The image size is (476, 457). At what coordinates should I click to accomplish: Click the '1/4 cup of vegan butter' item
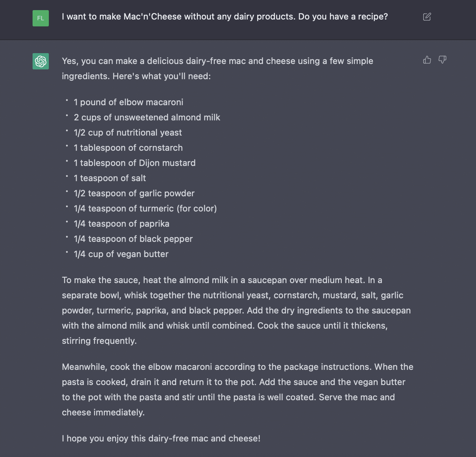point(121,254)
